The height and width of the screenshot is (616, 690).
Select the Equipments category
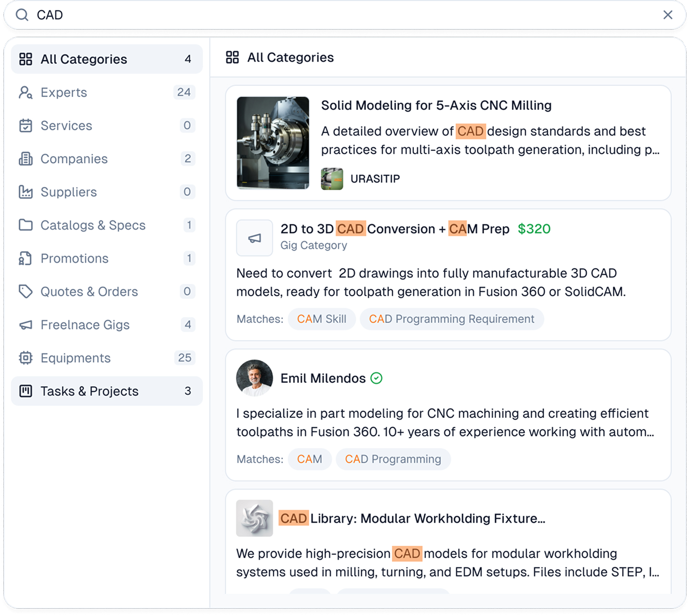coord(107,358)
